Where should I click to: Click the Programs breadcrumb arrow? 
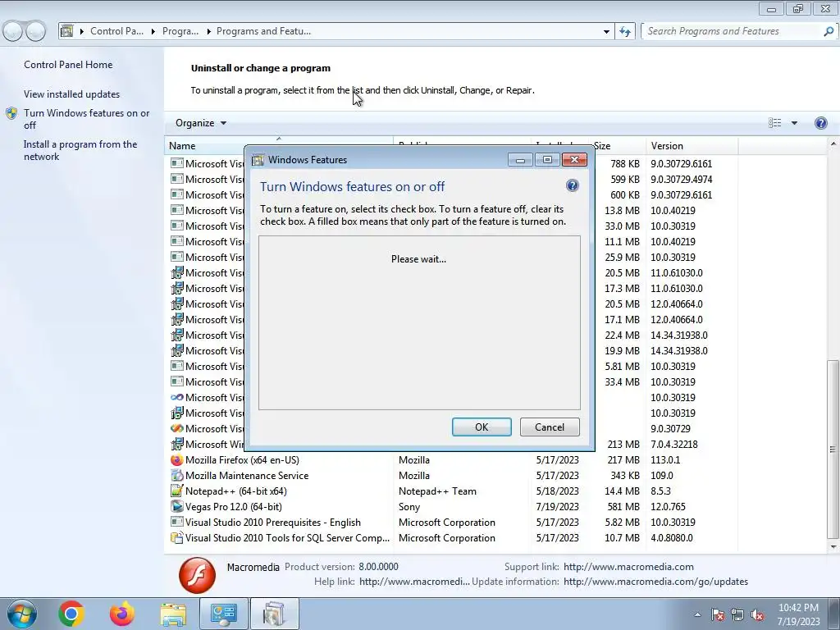pos(208,32)
